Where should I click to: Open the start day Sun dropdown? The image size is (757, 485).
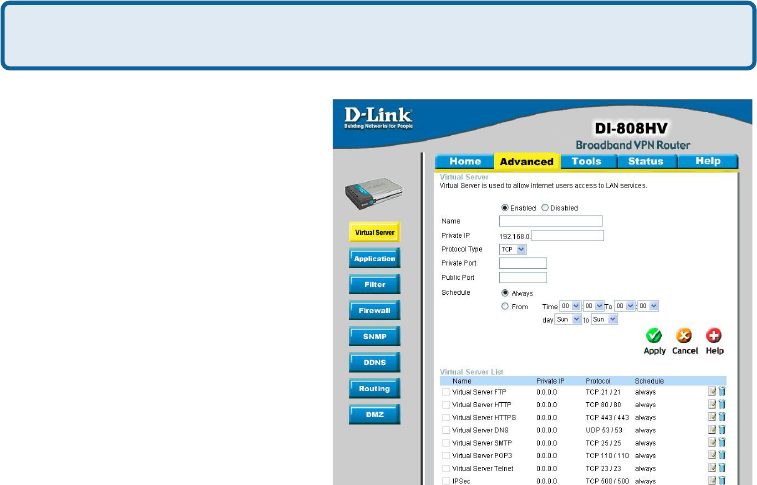[568, 319]
